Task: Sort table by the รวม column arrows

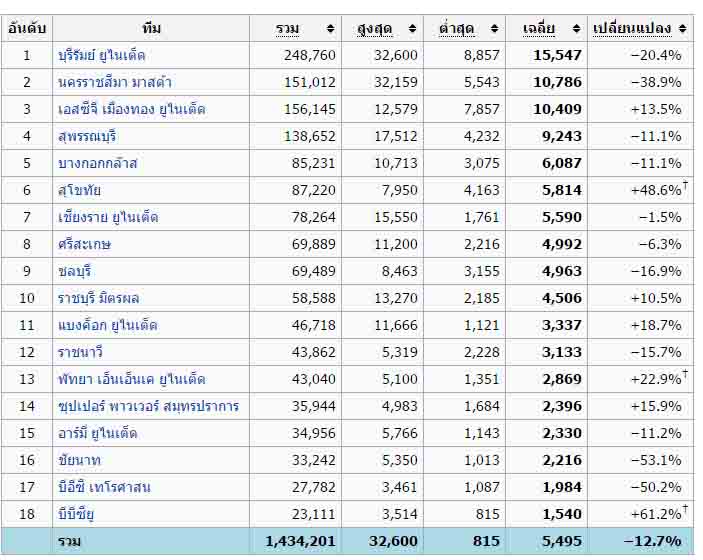Action: tap(330, 29)
